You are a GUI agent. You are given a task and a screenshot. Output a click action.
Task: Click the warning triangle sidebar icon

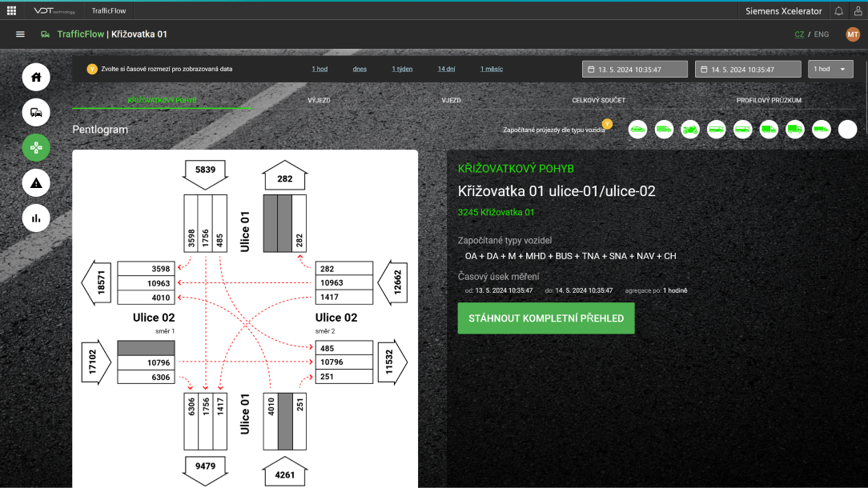click(36, 183)
